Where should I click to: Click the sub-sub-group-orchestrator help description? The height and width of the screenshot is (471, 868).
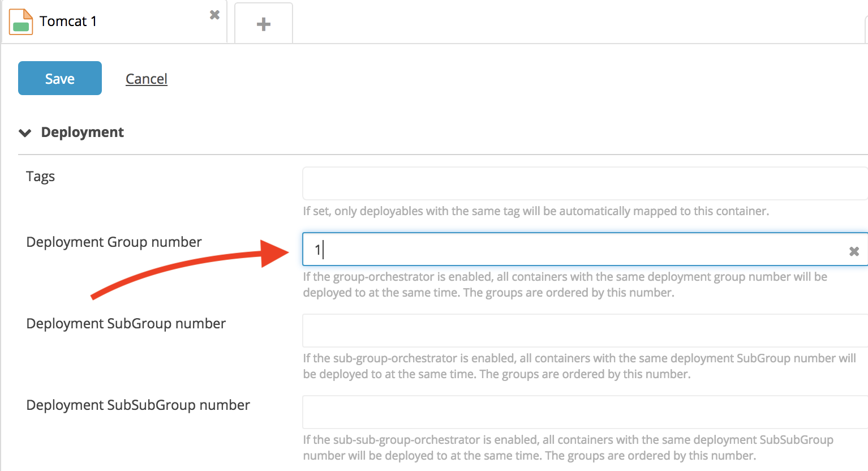click(x=568, y=448)
